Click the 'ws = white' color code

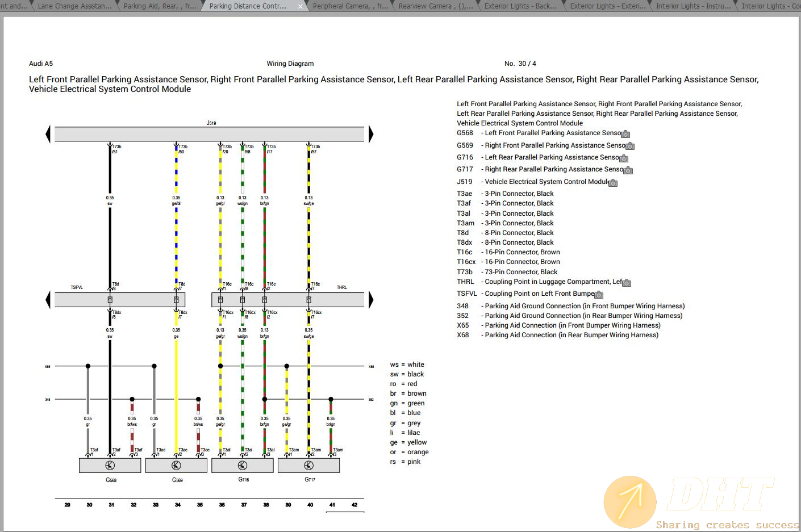tap(407, 365)
